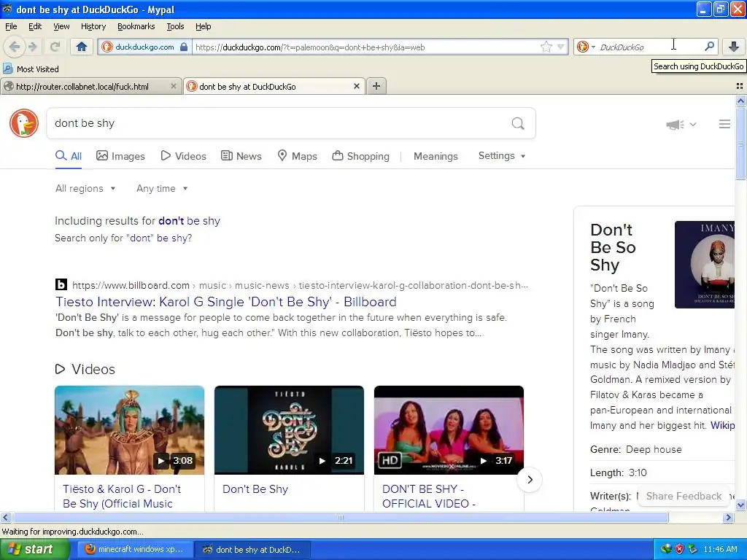Open a new tab with the plus button
The width and height of the screenshot is (747, 560).
click(376, 86)
